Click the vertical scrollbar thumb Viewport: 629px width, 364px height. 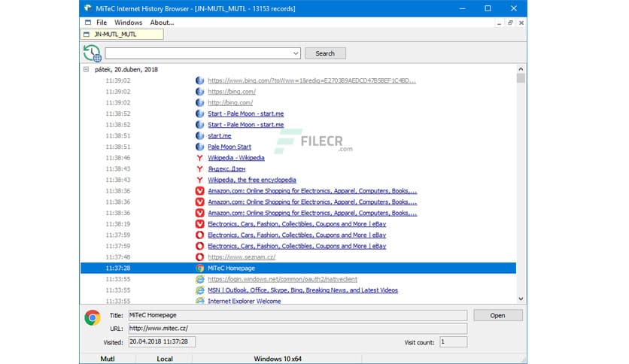(x=521, y=77)
